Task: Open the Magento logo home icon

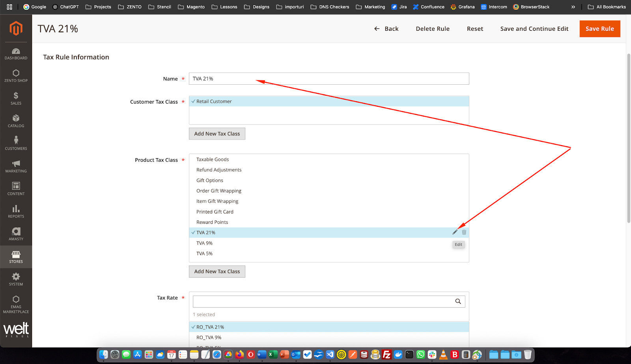Action: (x=16, y=28)
